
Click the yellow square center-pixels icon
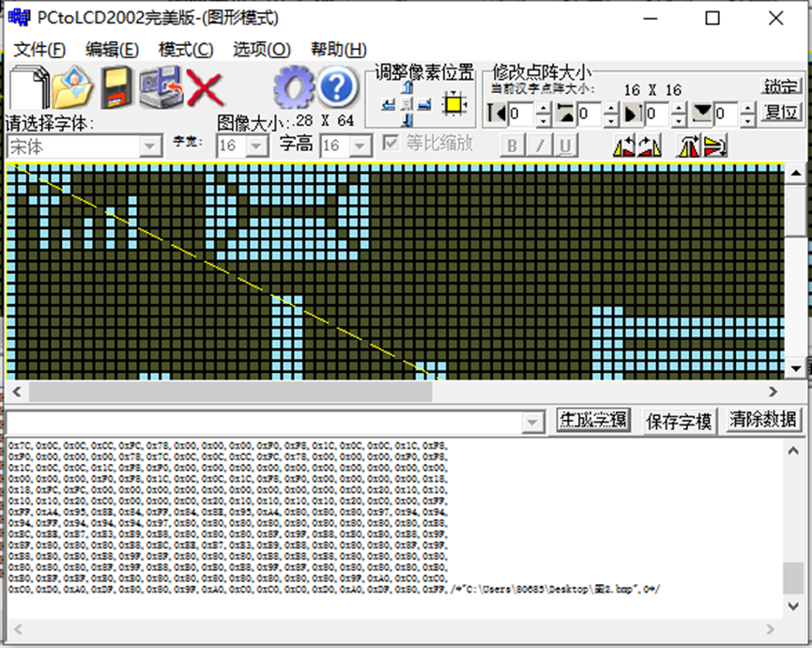454,104
